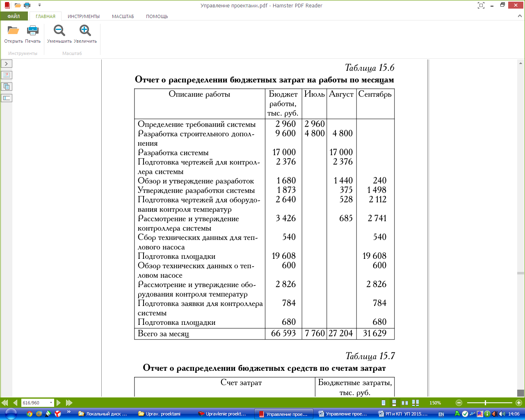Click the zoom-in plus button in status bar
525x420 pixels.
(518, 403)
